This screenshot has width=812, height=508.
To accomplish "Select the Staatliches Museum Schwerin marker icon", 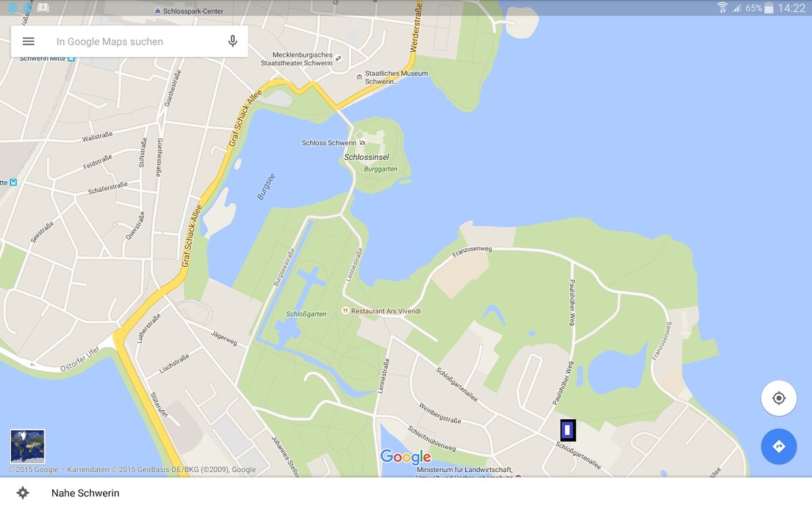I will point(359,77).
